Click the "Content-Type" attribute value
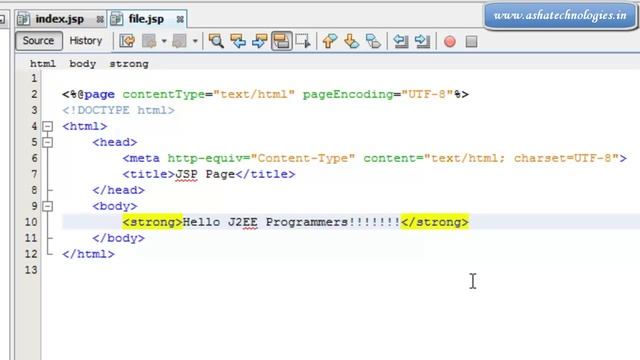This screenshot has height=360, width=640. 303,158
